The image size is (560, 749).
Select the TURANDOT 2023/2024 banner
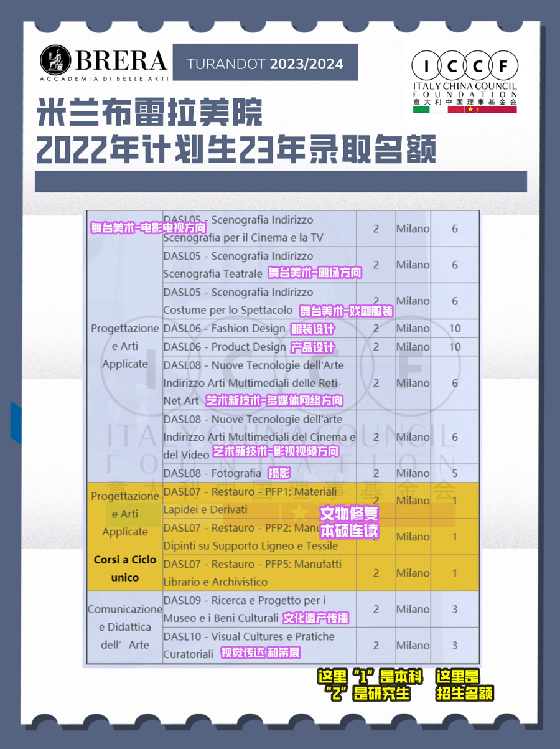tap(264, 63)
